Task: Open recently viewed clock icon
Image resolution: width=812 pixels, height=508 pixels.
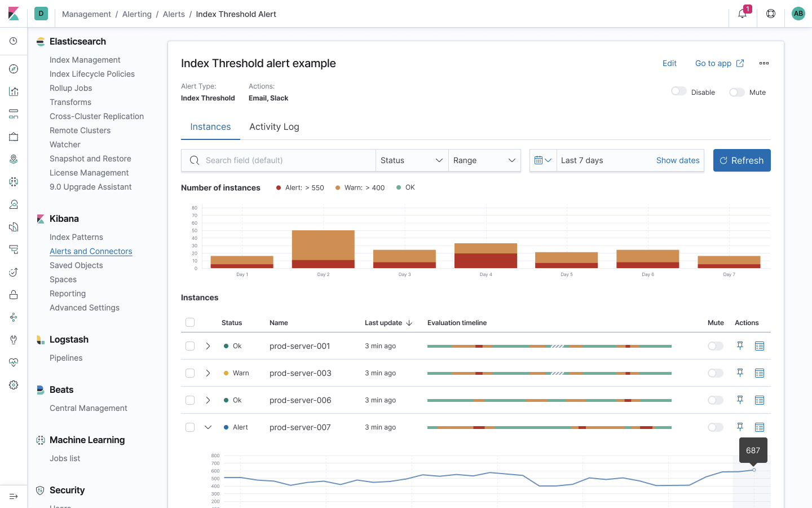Action: (14, 41)
